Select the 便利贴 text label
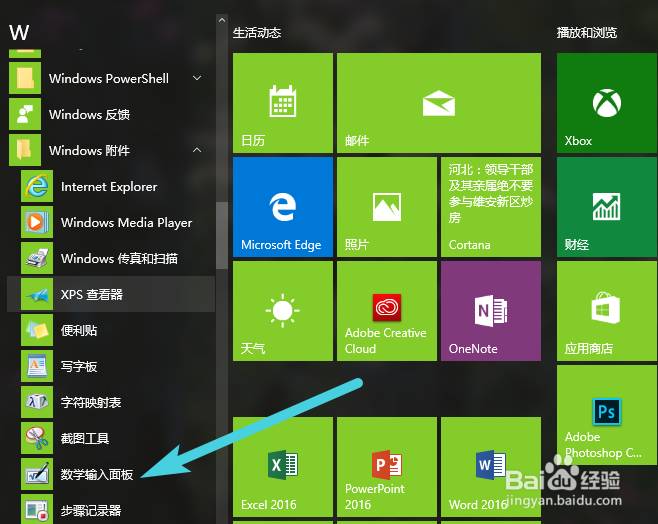Image resolution: width=658 pixels, height=524 pixels. (x=79, y=330)
